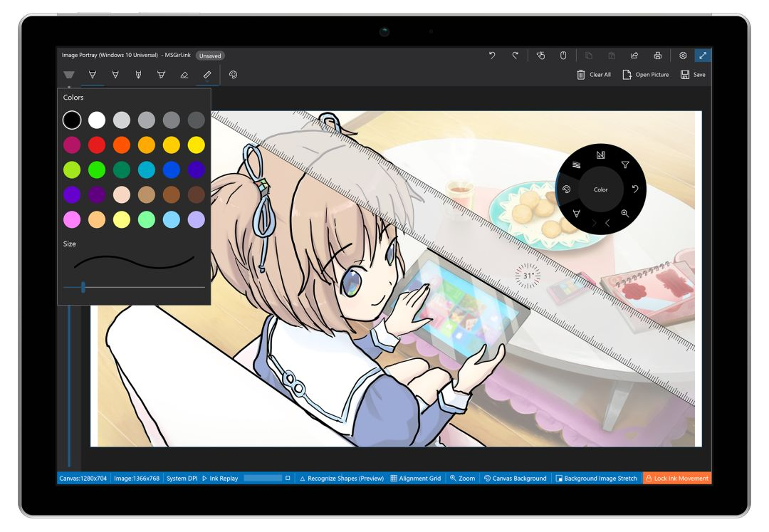Toggle Alignment Grid in status bar
The height and width of the screenshot is (532, 769).
pos(416,478)
